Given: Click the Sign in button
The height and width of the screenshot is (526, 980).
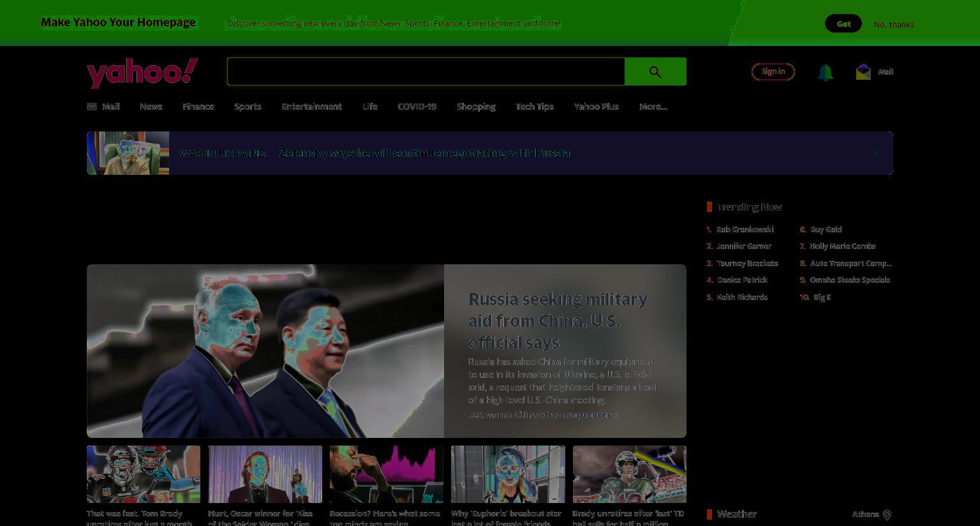Looking at the screenshot, I should [773, 71].
